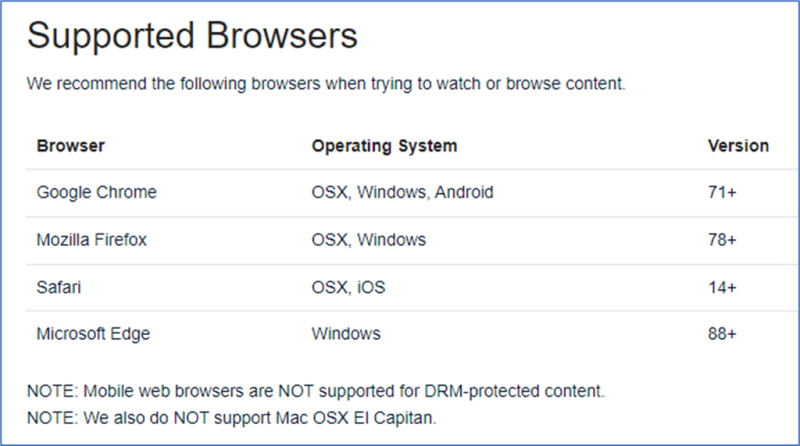Click the Supported Browsers heading

pos(192,36)
